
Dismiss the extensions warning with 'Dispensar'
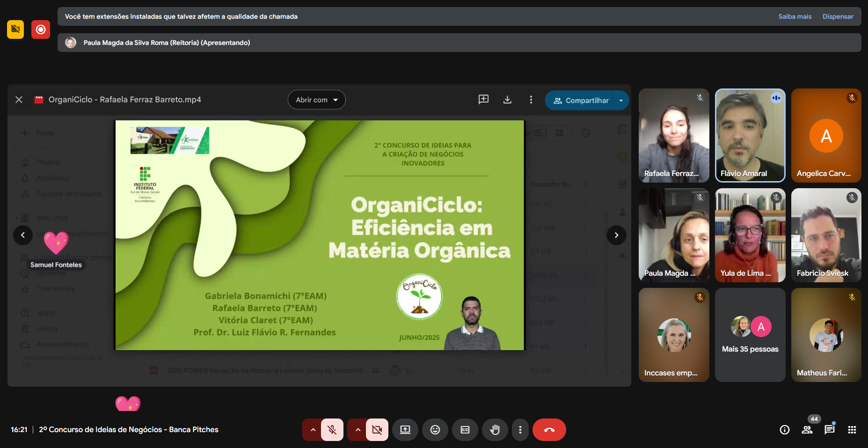838,16
